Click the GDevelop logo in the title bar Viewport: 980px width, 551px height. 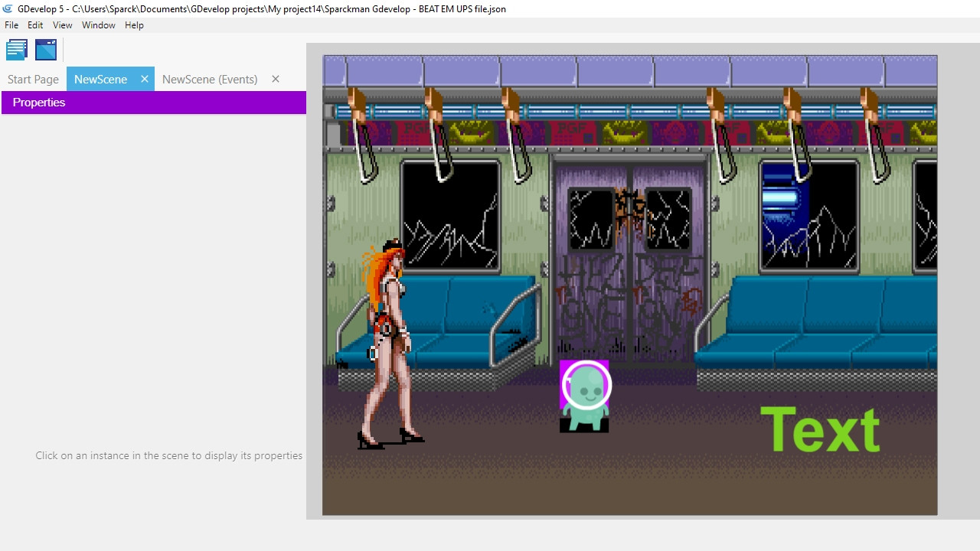point(8,8)
